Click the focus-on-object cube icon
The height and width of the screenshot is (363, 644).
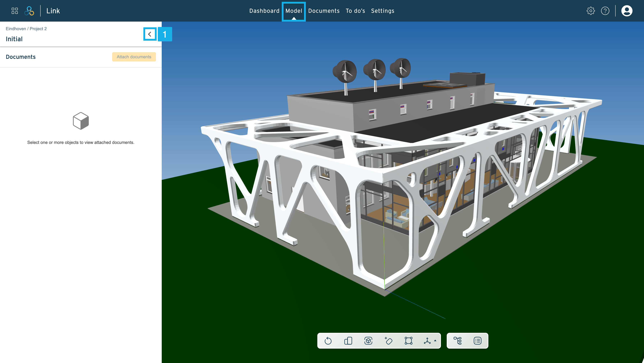pos(368,341)
